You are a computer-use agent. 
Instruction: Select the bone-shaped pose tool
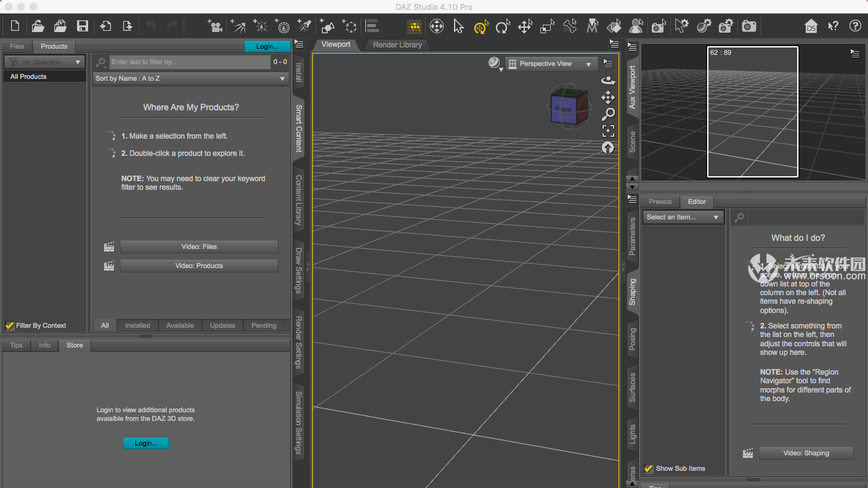tap(570, 26)
